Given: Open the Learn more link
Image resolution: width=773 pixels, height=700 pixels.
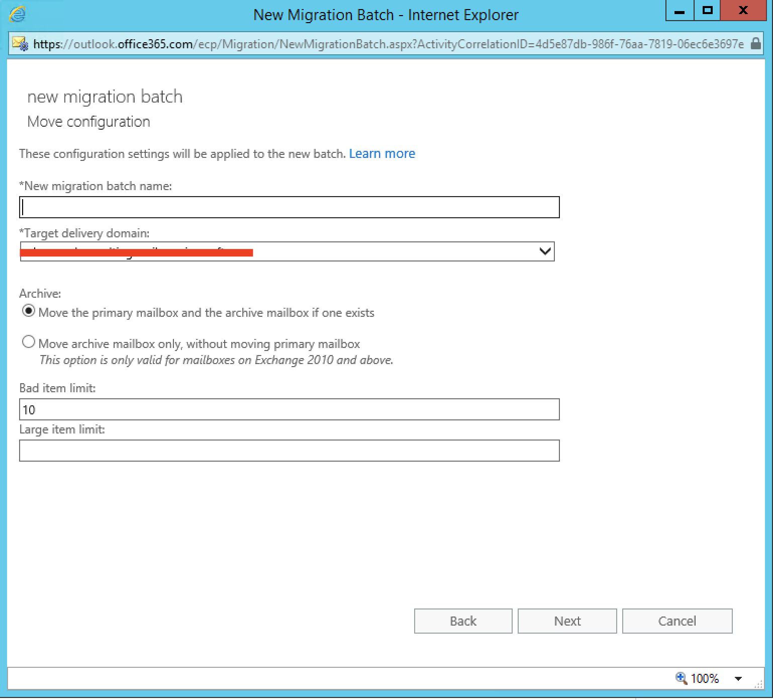Looking at the screenshot, I should 382,153.
